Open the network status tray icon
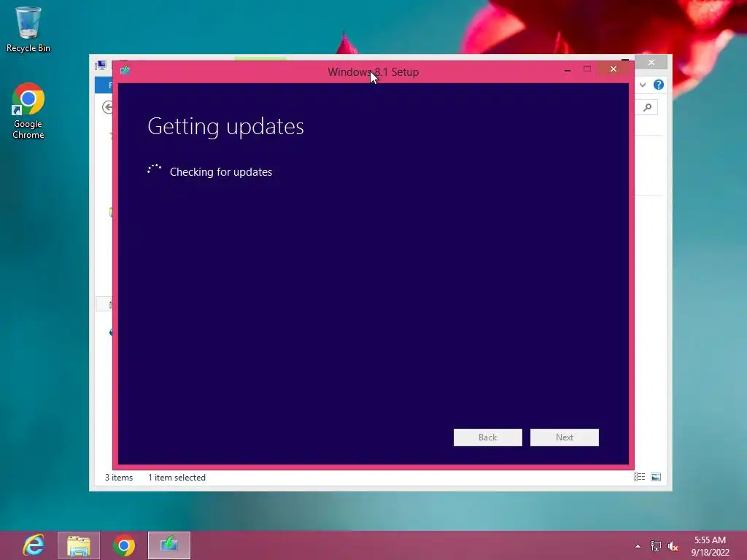 (656, 546)
